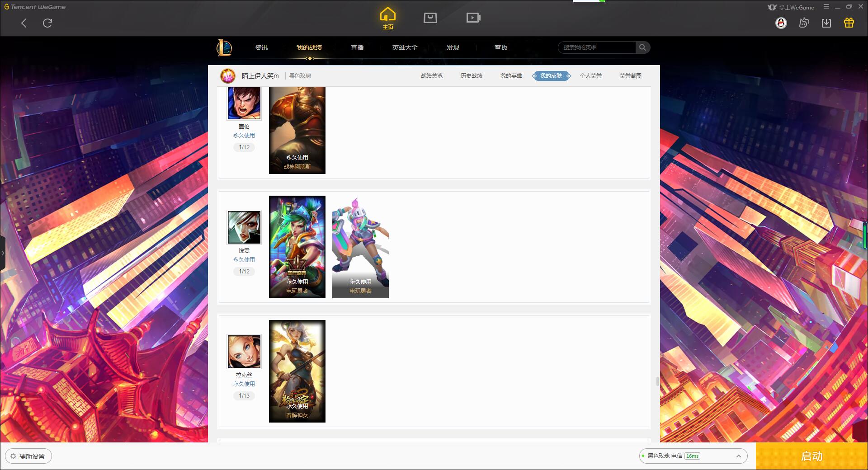Open the 主页 home icon
This screenshot has height=470, width=868.
(388, 18)
